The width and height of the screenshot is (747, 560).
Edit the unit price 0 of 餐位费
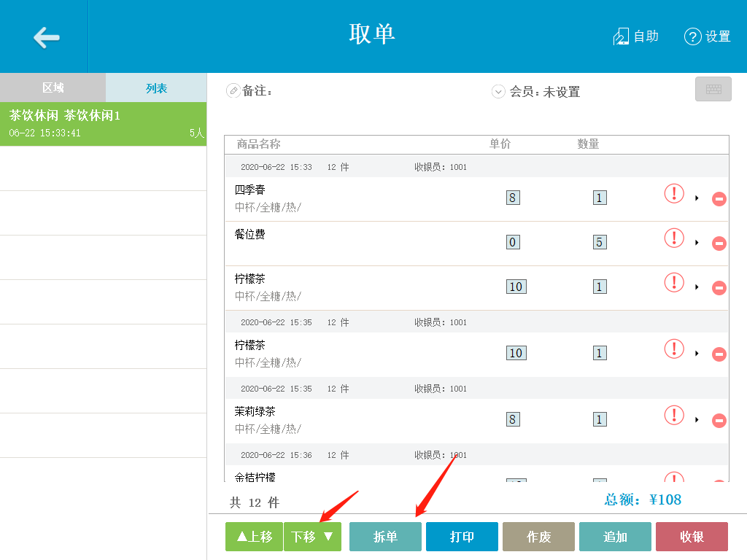[513, 242]
